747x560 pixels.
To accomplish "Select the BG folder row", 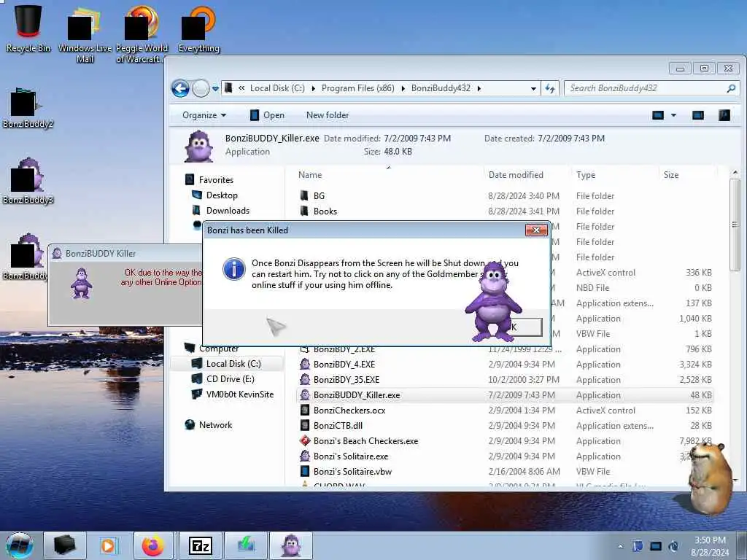I will coord(505,195).
